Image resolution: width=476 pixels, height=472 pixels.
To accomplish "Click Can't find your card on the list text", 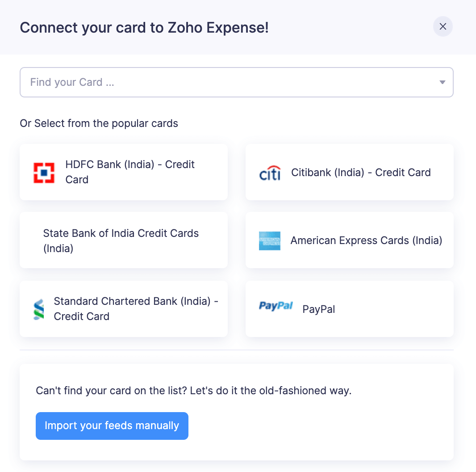I will 194,391.
